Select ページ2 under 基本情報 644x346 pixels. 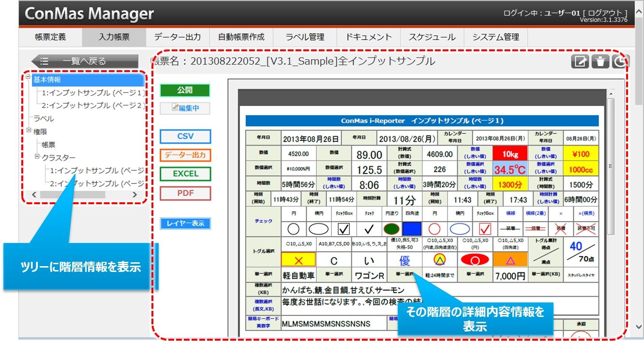[x=93, y=105]
